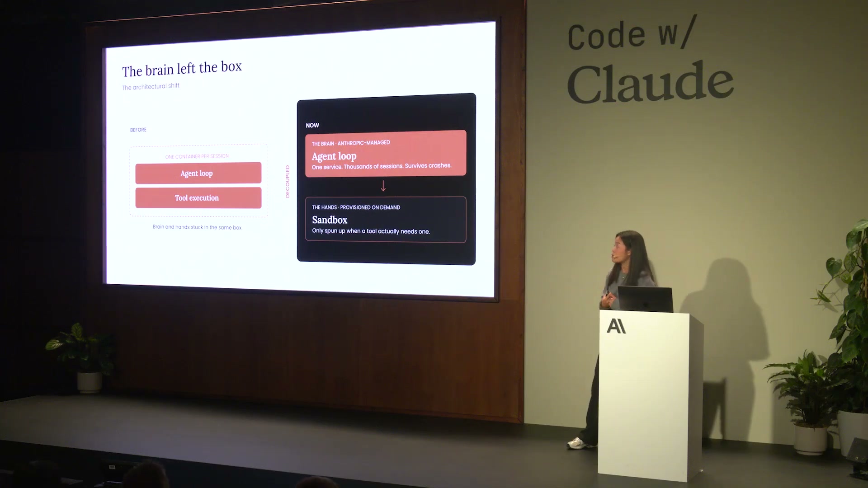This screenshot has height=488, width=868.
Task: Click the Anthropic logo on the podium
Action: (x=616, y=326)
